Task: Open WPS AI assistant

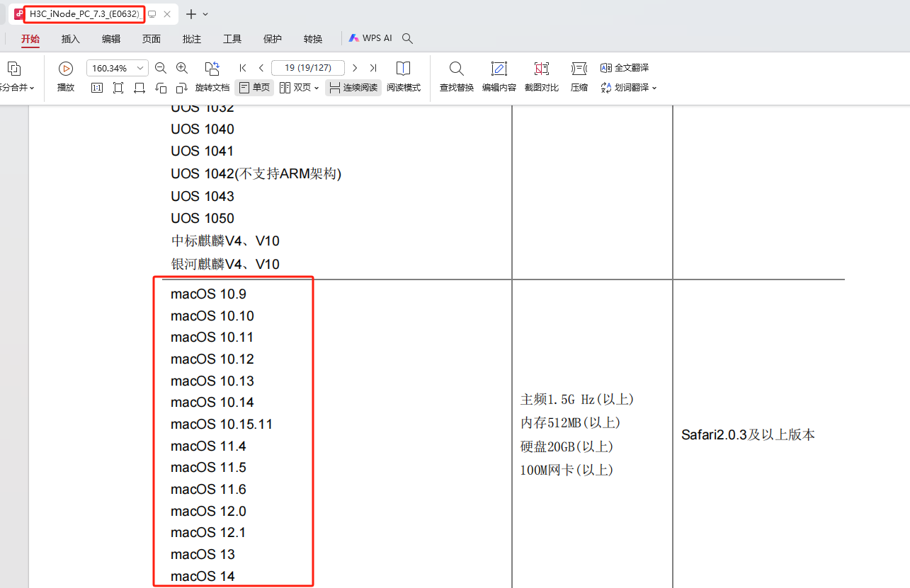Action: [x=370, y=38]
